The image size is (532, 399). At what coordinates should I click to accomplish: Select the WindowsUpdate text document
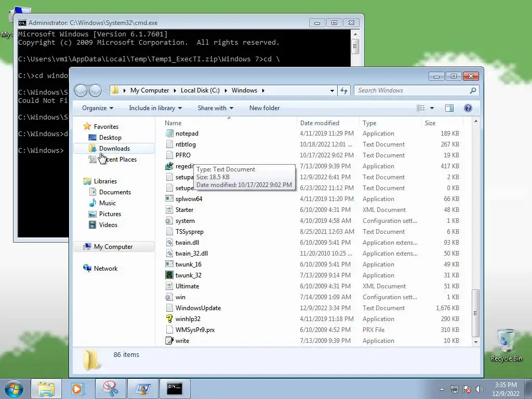(198, 308)
